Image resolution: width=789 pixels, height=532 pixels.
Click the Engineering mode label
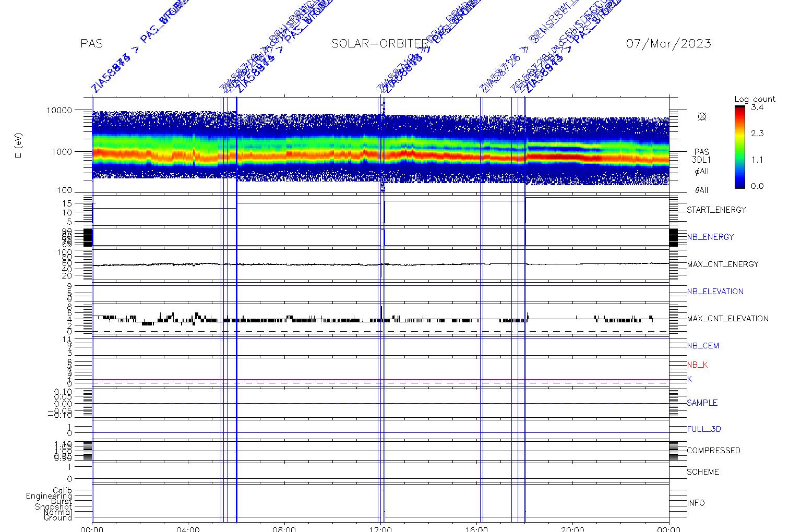tap(49, 496)
